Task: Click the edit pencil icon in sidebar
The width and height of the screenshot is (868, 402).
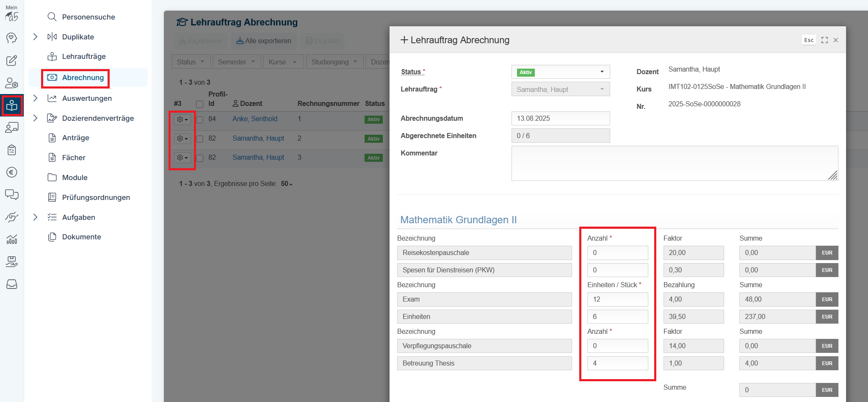Action: (12, 61)
